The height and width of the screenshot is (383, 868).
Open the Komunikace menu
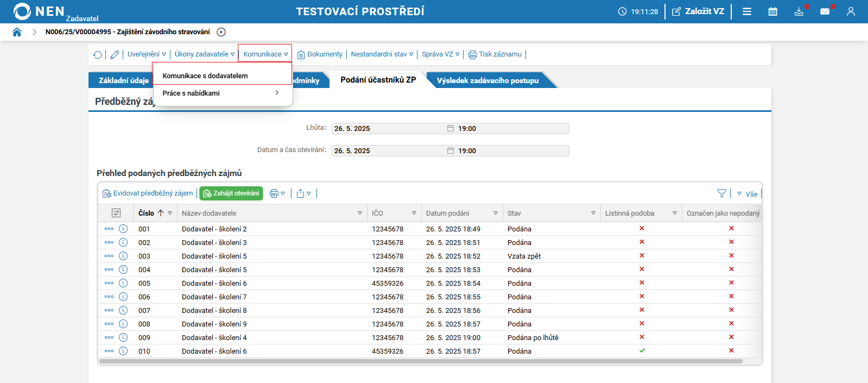click(x=265, y=54)
